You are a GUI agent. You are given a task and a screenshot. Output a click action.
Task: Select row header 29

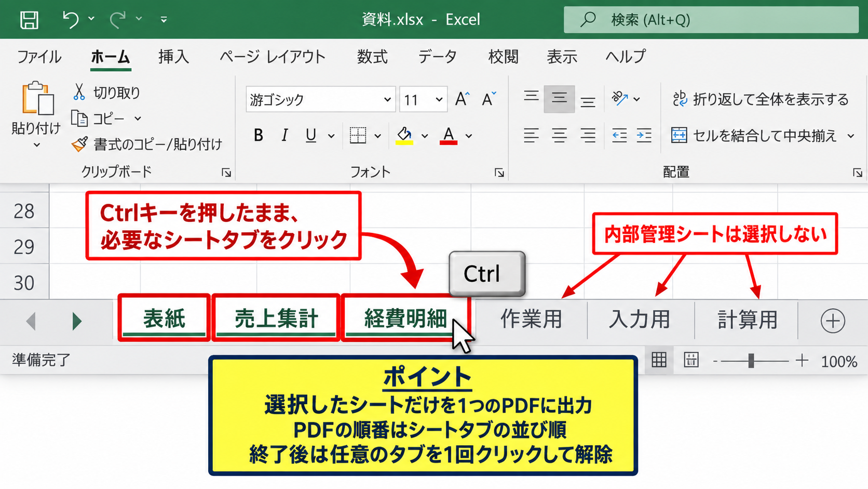pos(24,246)
